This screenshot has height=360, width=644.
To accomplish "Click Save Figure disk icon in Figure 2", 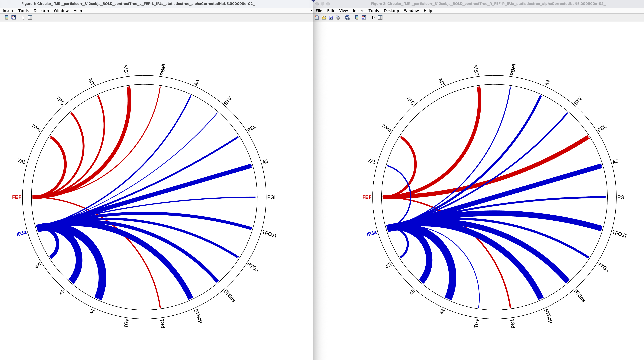I will point(331,17).
